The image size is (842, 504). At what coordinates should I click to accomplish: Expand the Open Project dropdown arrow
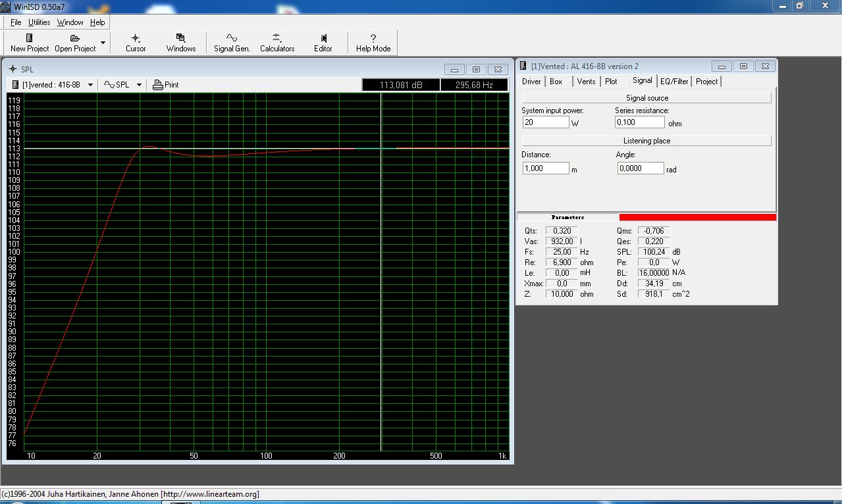click(x=103, y=43)
